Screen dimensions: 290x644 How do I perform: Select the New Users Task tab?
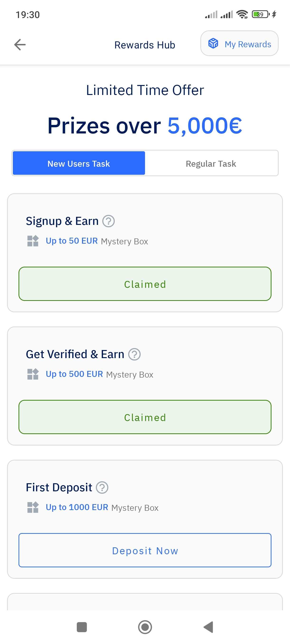pyautogui.click(x=79, y=163)
